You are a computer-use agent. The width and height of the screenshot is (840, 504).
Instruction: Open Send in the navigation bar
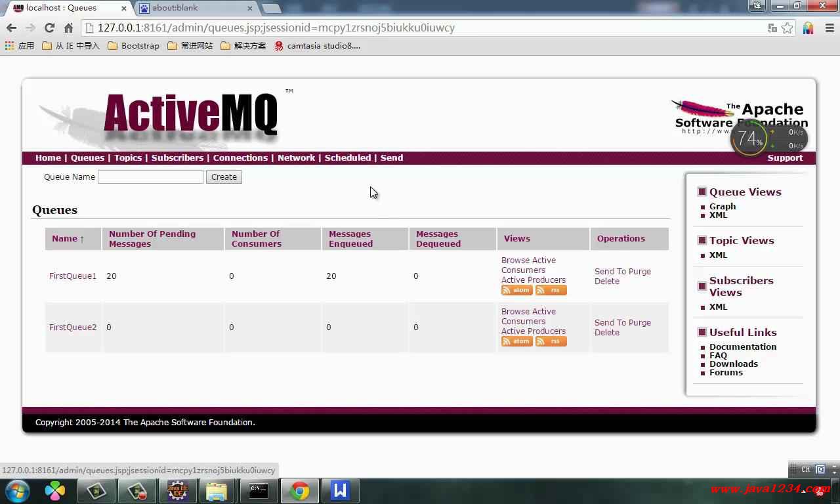(x=392, y=157)
